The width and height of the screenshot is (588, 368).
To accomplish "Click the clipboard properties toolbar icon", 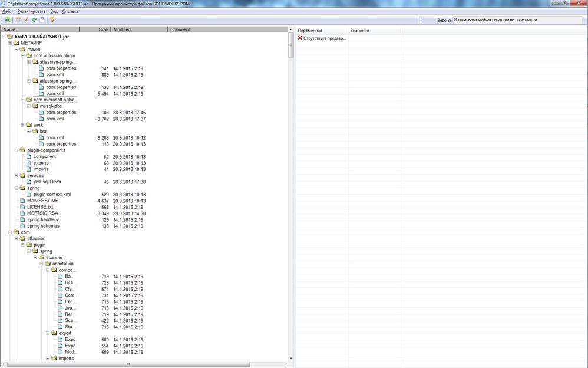I will tap(42, 20).
